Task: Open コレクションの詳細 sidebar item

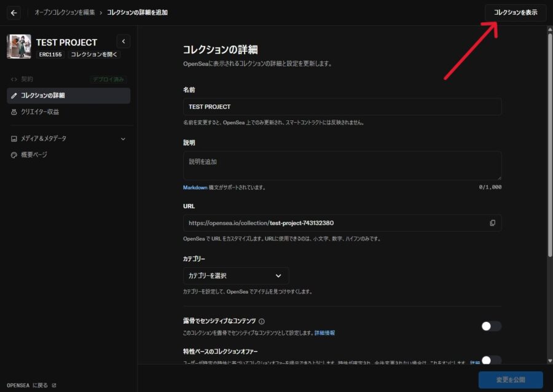Action: point(68,95)
